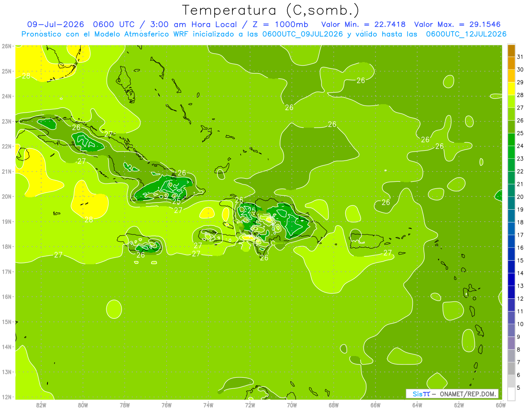Click the legend scale label 20
The width and height of the screenshot is (532, 411).
(x=520, y=197)
